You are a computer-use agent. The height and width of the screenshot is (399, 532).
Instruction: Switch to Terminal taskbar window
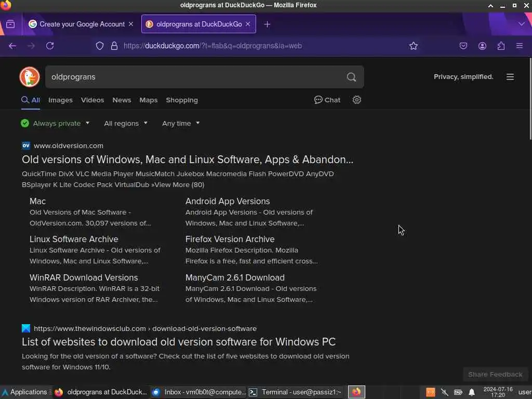(x=295, y=392)
